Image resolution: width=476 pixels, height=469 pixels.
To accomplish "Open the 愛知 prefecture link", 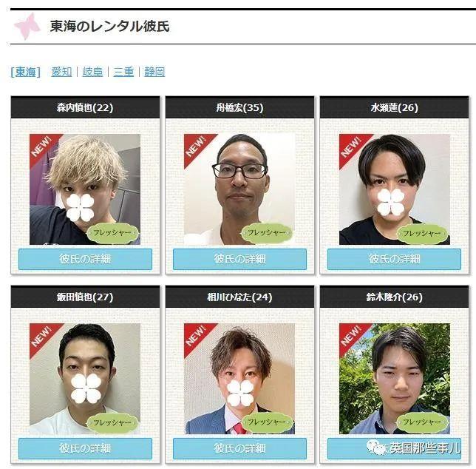I will 61,72.
